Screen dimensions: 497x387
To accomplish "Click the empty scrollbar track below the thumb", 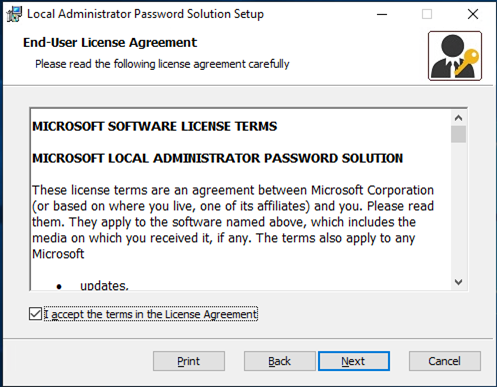I will coord(459,208).
